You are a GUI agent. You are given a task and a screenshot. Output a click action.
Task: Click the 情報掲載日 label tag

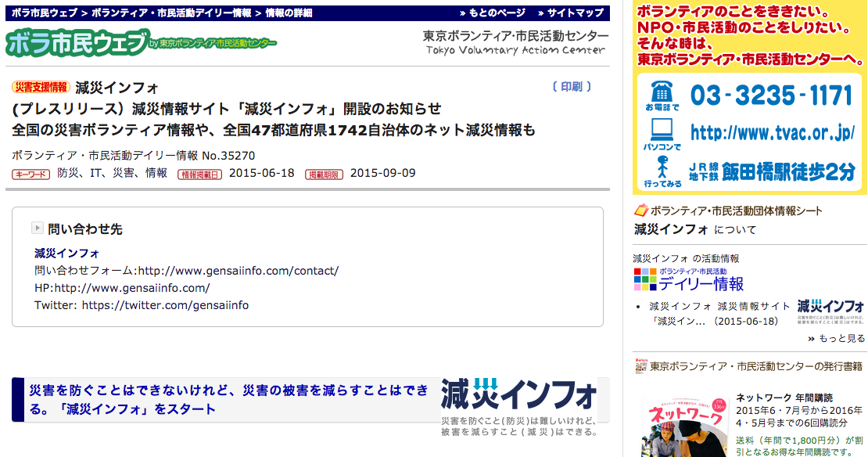pos(200,175)
